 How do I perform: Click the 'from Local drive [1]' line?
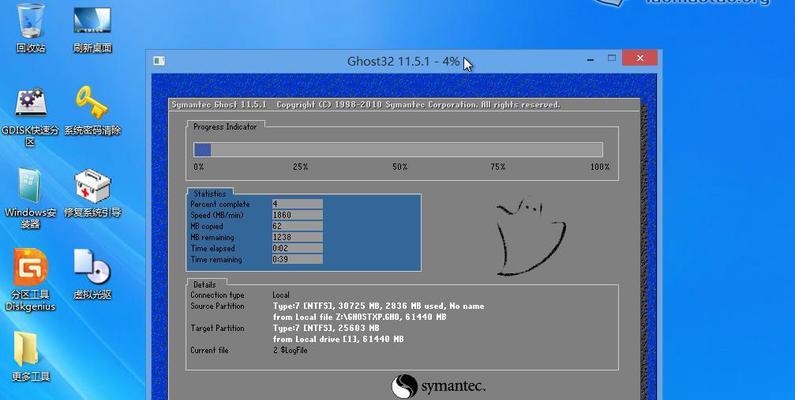click(x=338, y=339)
